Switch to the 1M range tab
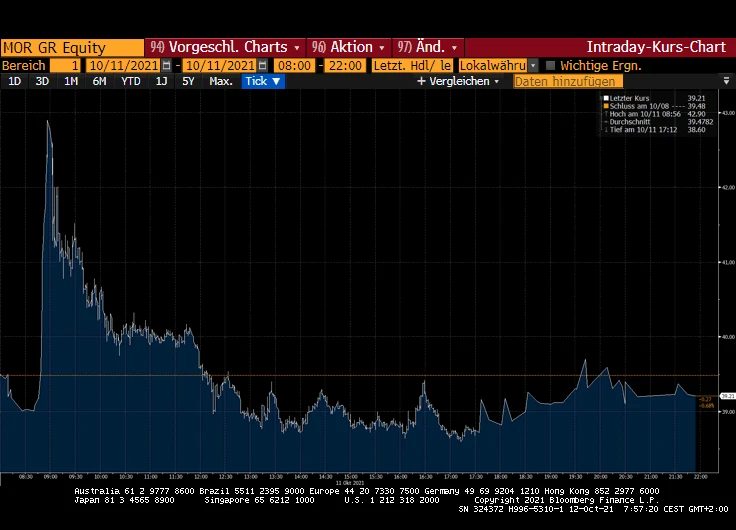This screenshot has width=736, height=530. (71, 81)
